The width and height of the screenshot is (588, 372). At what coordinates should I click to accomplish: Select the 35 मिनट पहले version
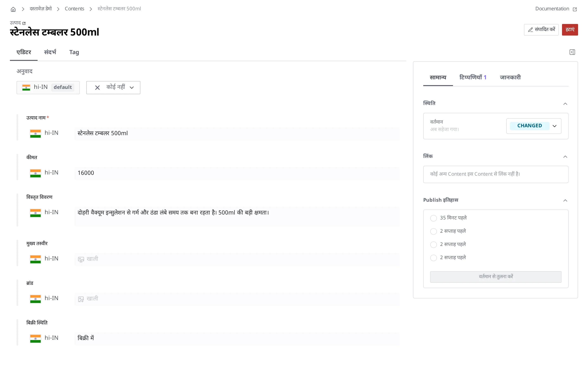(x=433, y=218)
